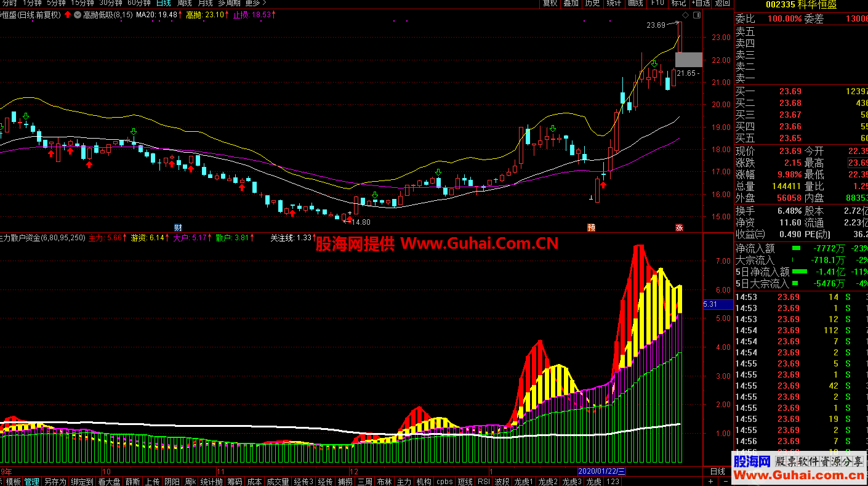Image resolution: width=868 pixels, height=486 pixels.
Task: Click the 预 forecast marker on chart axis
Action: tap(592, 227)
